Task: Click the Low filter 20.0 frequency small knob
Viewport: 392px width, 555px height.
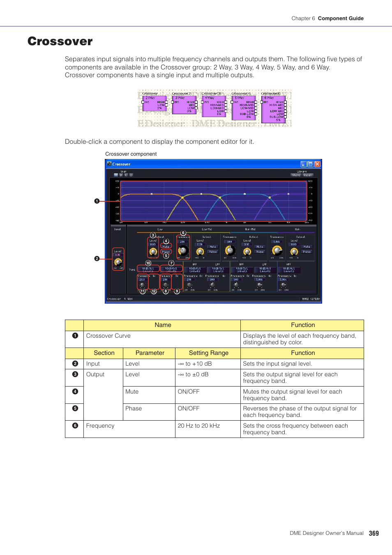Action: (x=142, y=285)
